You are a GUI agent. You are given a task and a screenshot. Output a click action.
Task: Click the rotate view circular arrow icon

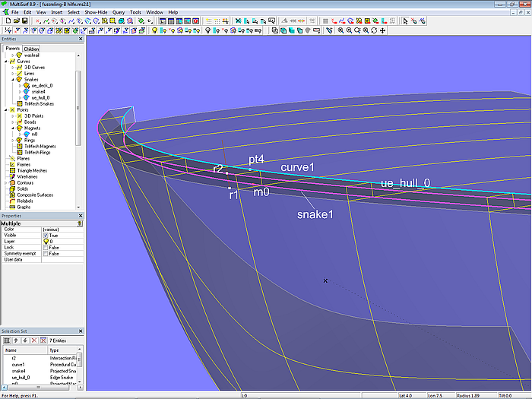click(374, 30)
